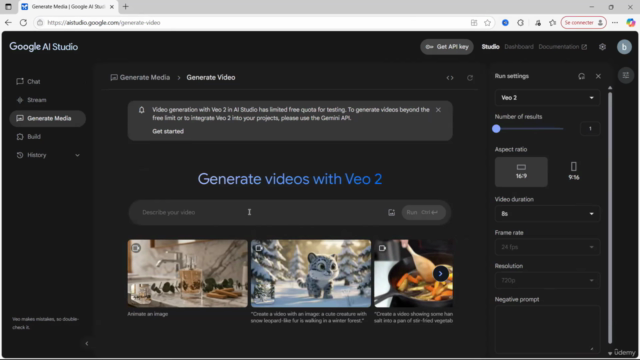640x360 pixels.
Task: Open the Frame rate dropdown
Action: click(x=547, y=247)
